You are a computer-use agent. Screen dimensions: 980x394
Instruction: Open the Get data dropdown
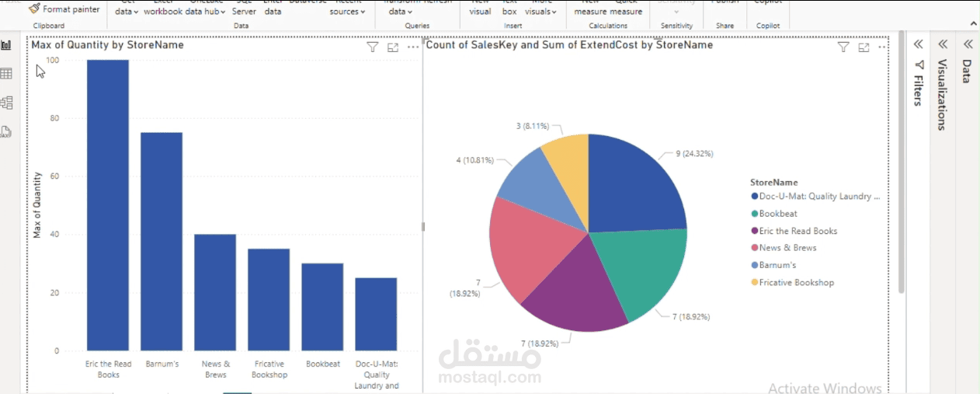127,9
